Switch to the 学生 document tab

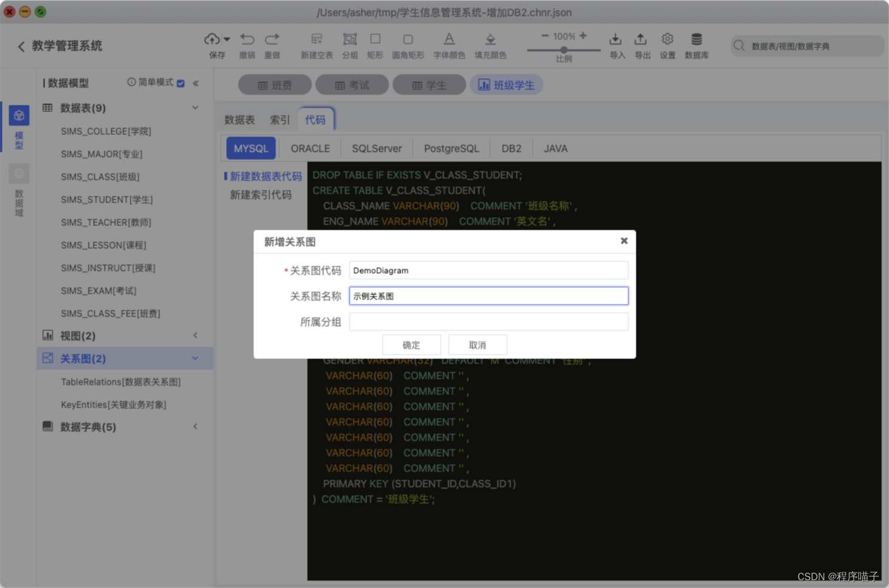click(x=429, y=85)
